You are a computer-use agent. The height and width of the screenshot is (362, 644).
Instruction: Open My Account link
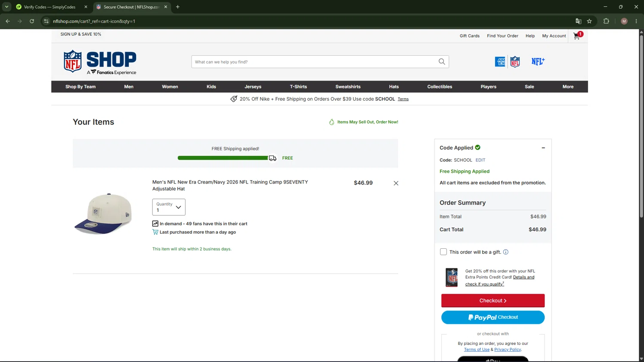tap(554, 36)
